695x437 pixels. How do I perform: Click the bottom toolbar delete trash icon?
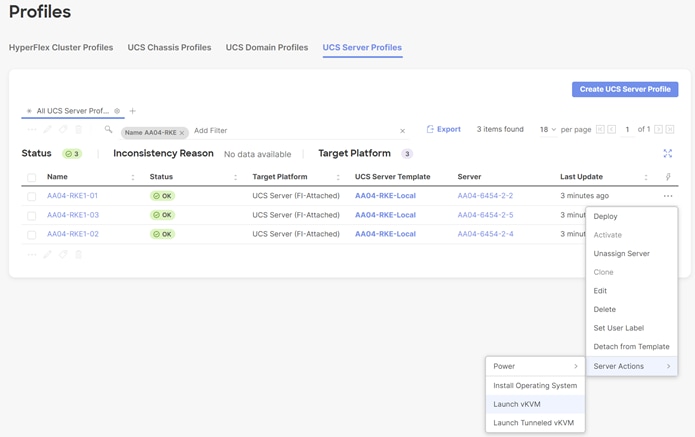coord(78,254)
